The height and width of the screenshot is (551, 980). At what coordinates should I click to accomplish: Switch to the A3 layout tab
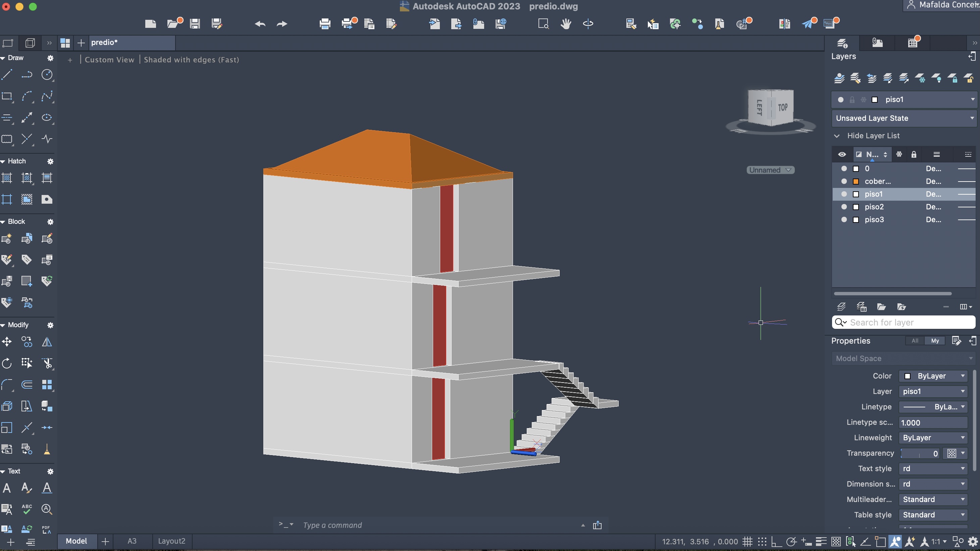[x=132, y=541]
